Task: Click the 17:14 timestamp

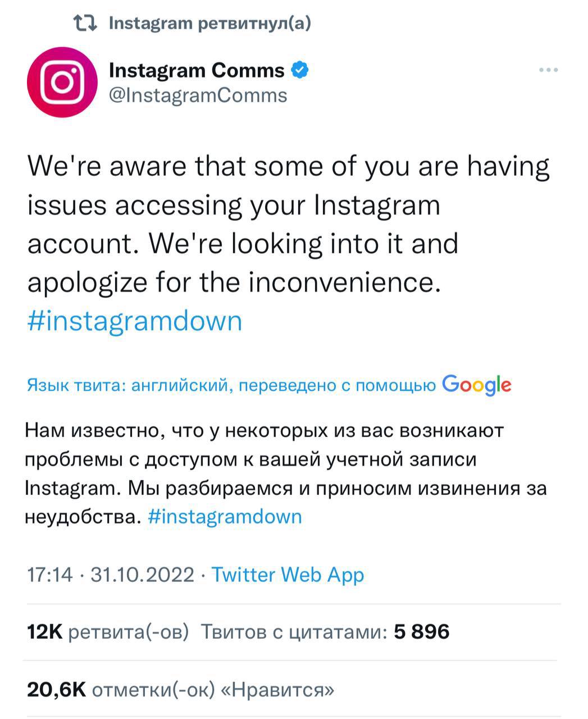Action: (50, 575)
